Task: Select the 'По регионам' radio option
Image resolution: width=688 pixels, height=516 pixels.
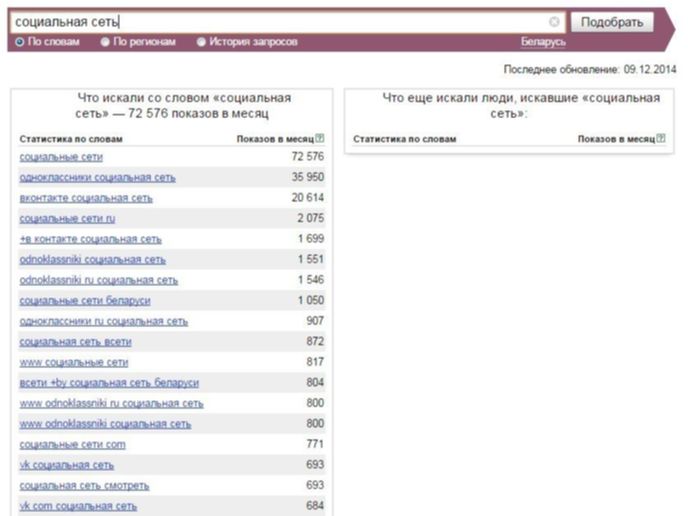Action: [x=105, y=42]
